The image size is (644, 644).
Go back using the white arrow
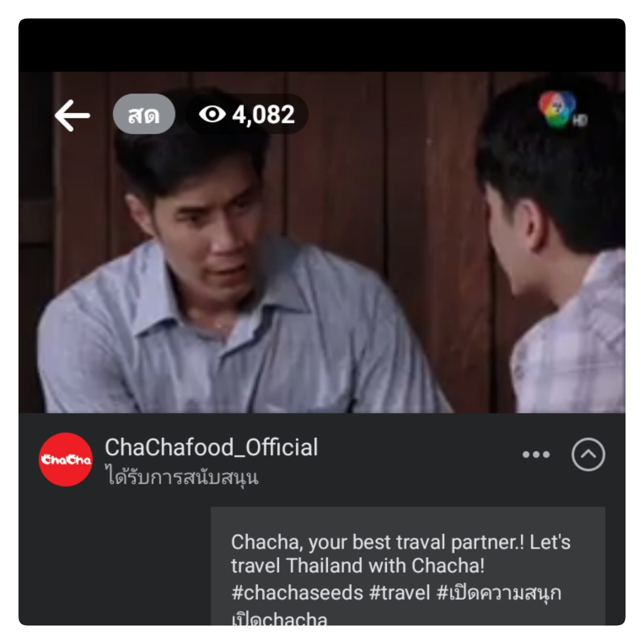(x=72, y=115)
